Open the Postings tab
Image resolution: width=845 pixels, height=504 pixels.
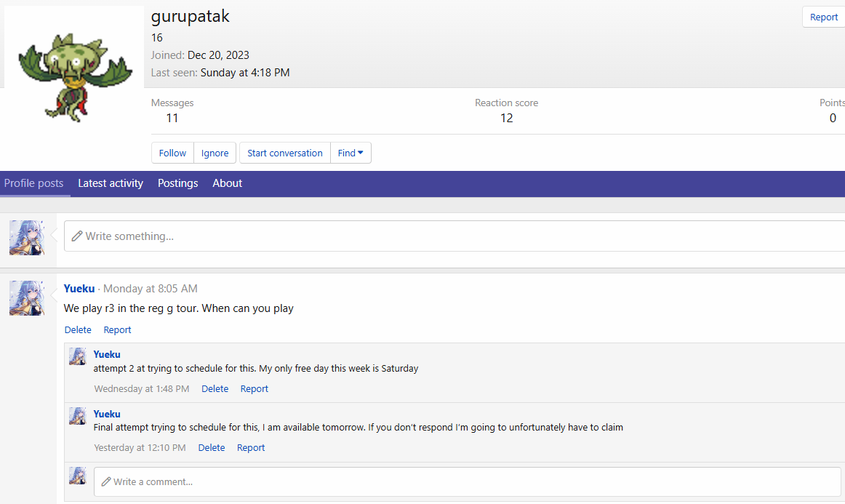point(177,183)
